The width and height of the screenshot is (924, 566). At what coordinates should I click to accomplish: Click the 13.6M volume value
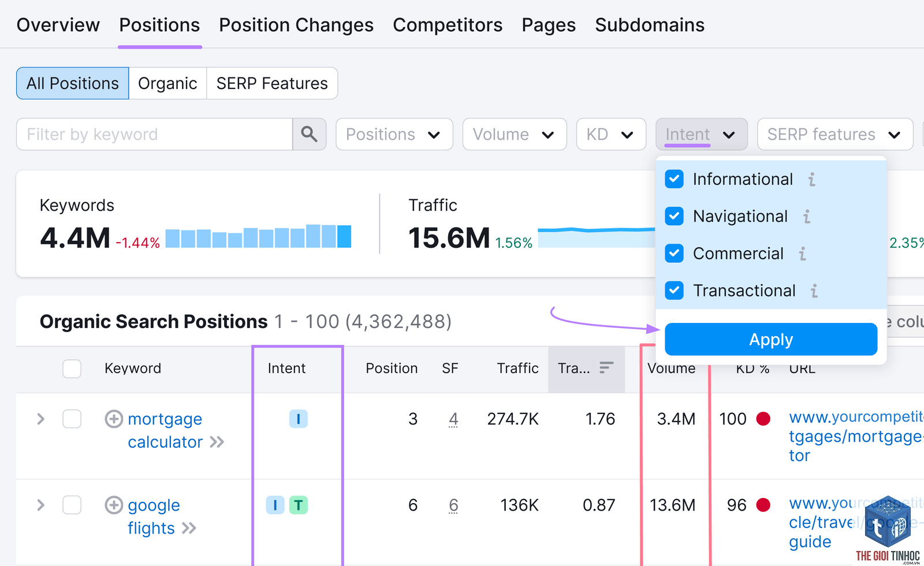point(672,505)
